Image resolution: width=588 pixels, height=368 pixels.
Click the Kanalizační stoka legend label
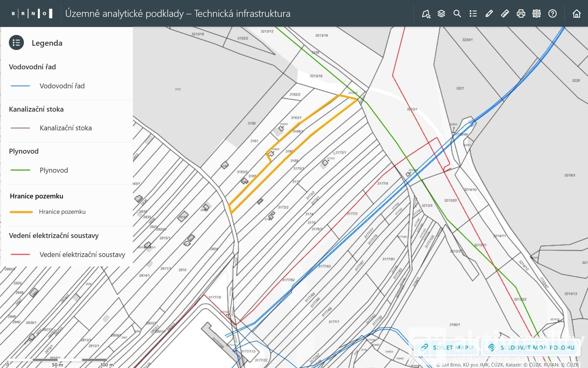(x=66, y=128)
